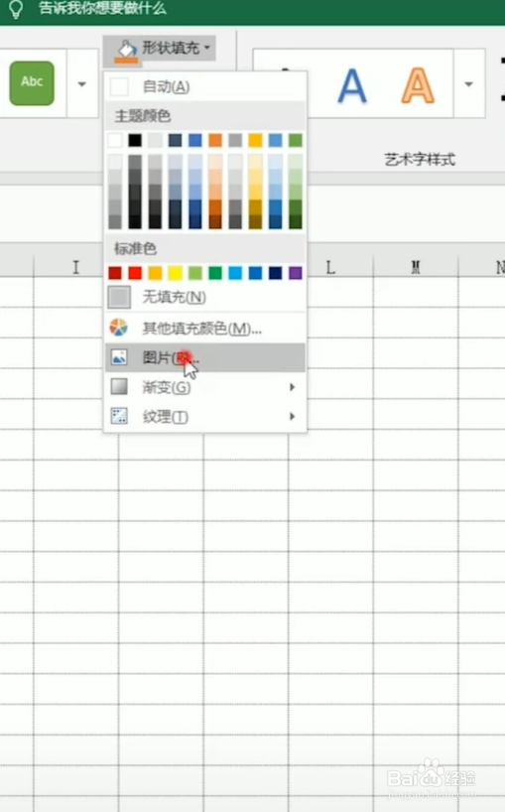Open Gradient (渐变) submenu
The width and height of the screenshot is (505, 812).
[205, 387]
